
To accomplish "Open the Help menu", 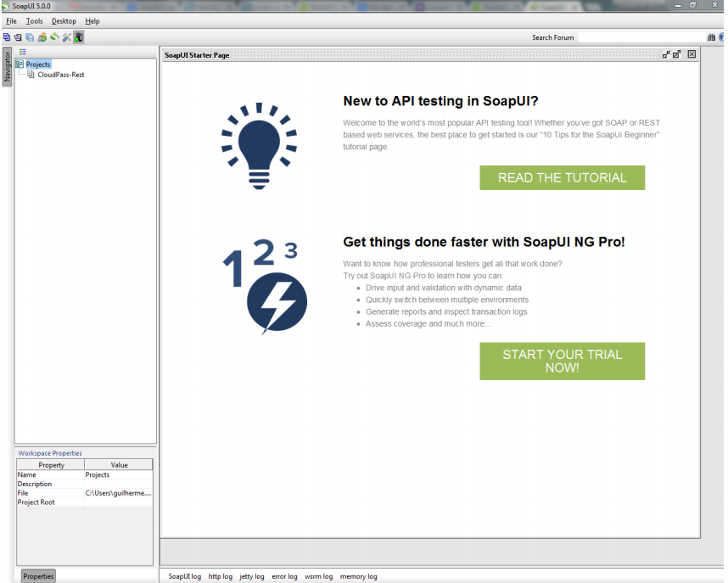I will tap(92, 21).
